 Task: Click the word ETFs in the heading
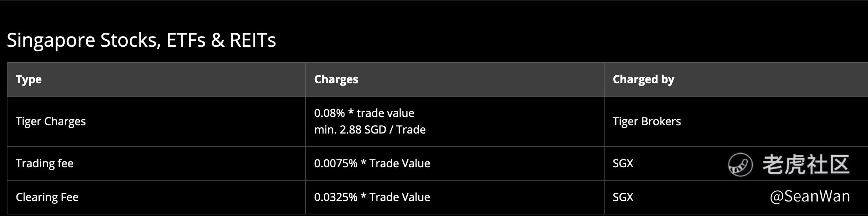click(x=186, y=40)
